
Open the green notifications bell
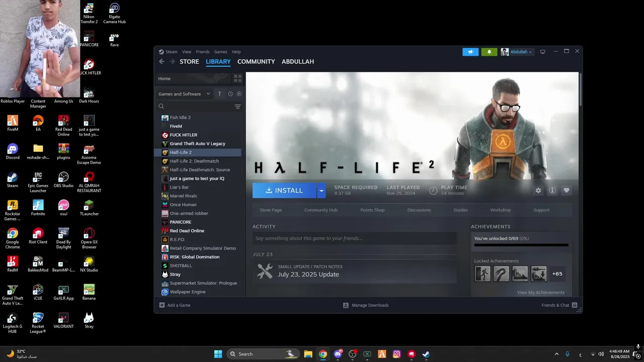[489, 52]
